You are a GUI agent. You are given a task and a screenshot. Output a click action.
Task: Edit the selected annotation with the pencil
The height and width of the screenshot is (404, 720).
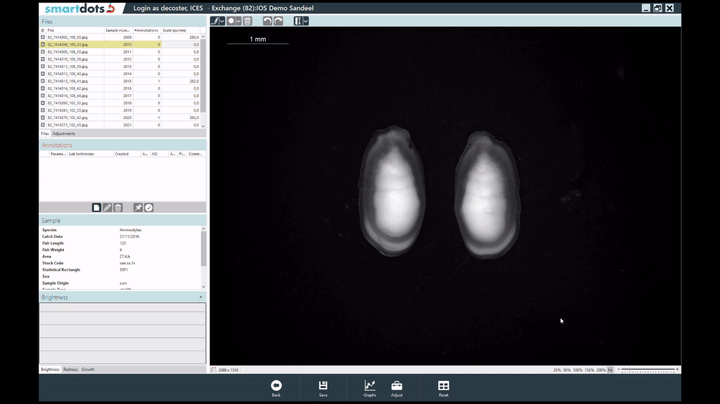tap(107, 207)
